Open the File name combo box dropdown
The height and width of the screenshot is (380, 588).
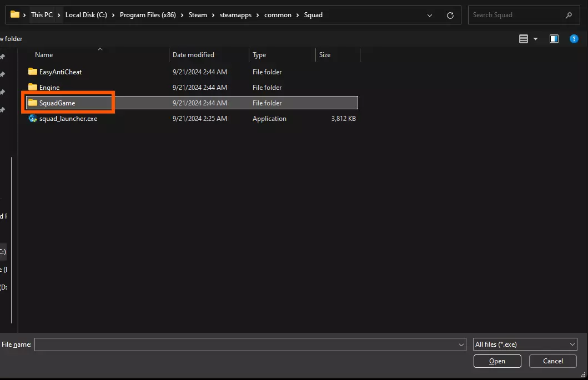[461, 344]
